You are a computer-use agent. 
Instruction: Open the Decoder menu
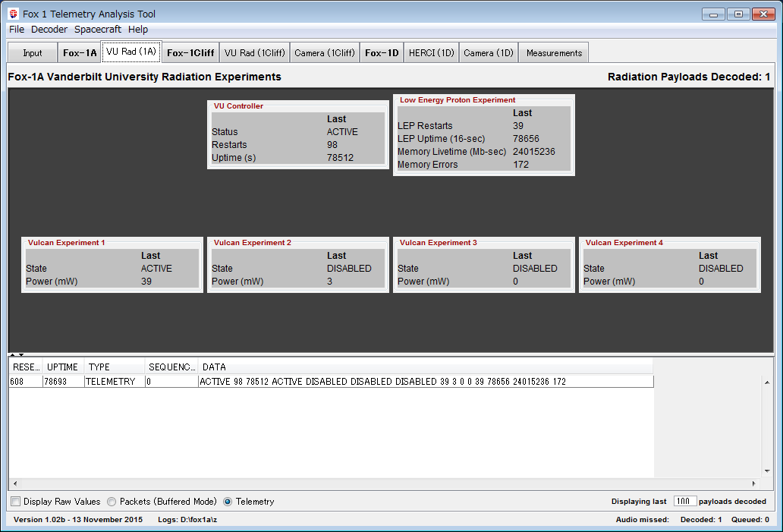pyautogui.click(x=49, y=30)
